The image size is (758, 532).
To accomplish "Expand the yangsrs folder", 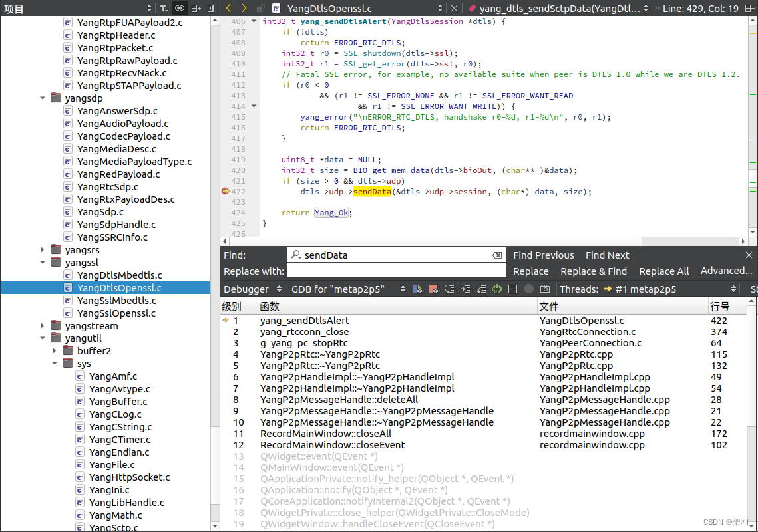I will 43,249.
